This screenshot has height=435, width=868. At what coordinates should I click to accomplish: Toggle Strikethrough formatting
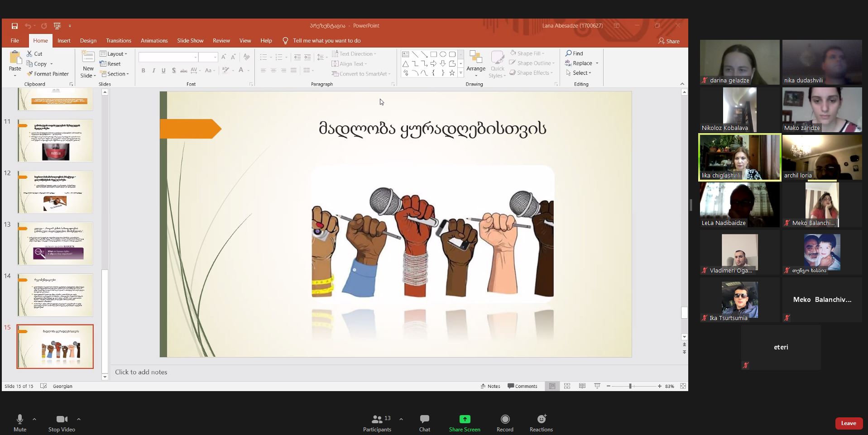[x=183, y=71]
